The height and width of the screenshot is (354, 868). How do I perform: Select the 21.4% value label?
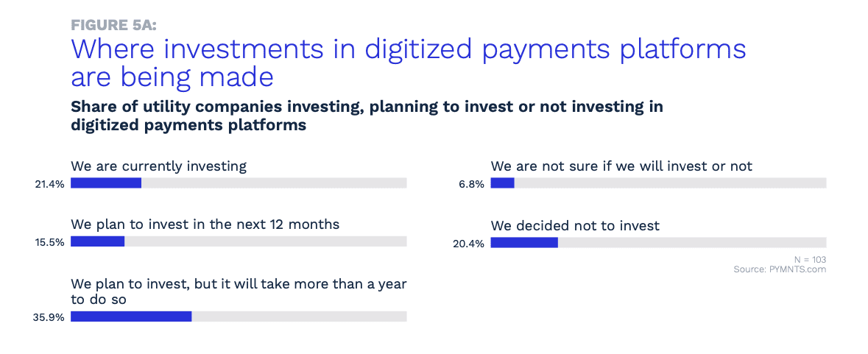coord(49,183)
